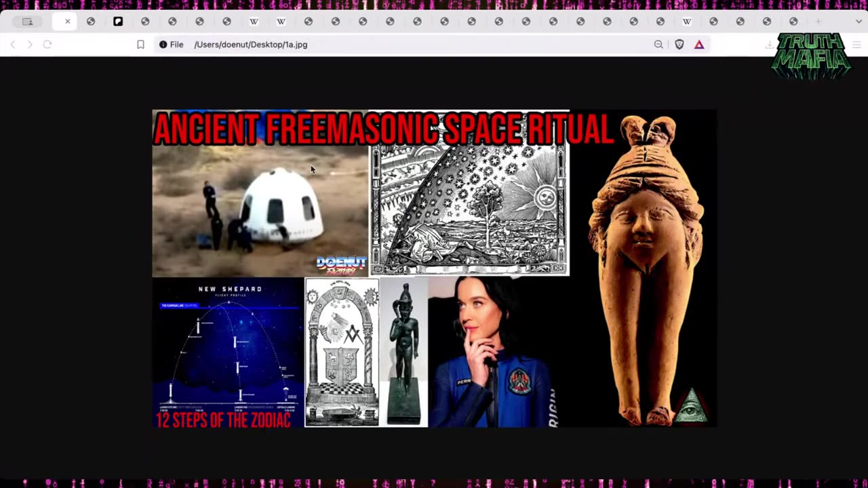Open the browser hamburger menu
Image resolution: width=868 pixels, height=488 pixels.
pos(856,45)
